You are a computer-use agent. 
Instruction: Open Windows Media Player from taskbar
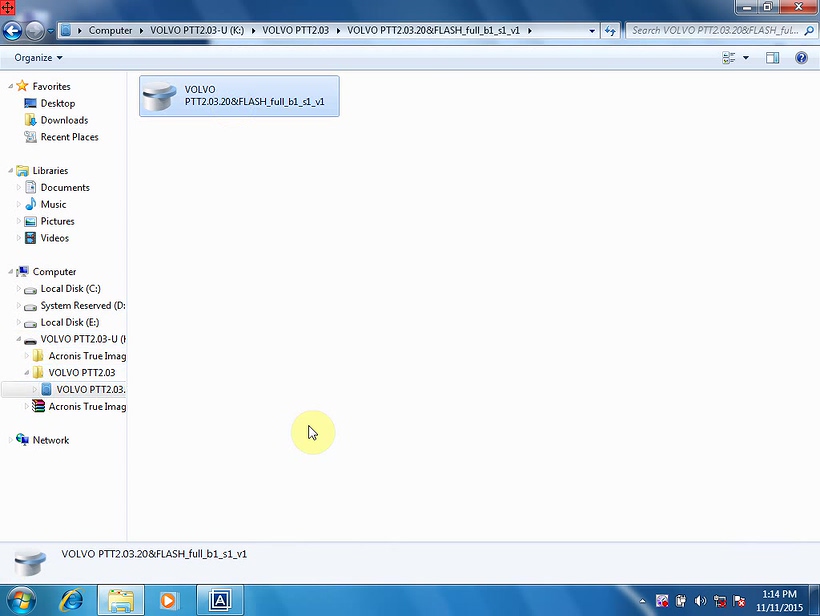(x=168, y=600)
